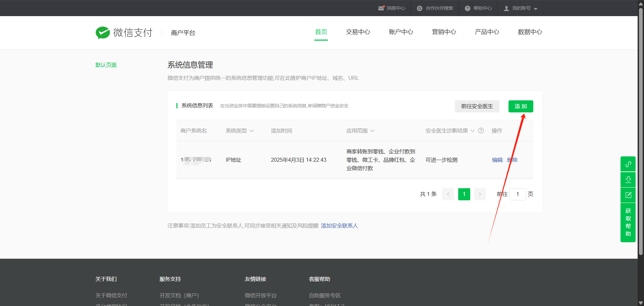
Task: Open help center question mark icon
Action: (x=467, y=8)
